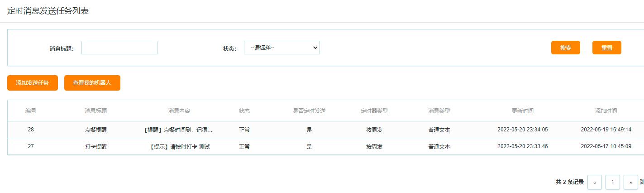The width and height of the screenshot is (644, 193).
Task: Click the 消息标题 input field
Action: [x=119, y=48]
